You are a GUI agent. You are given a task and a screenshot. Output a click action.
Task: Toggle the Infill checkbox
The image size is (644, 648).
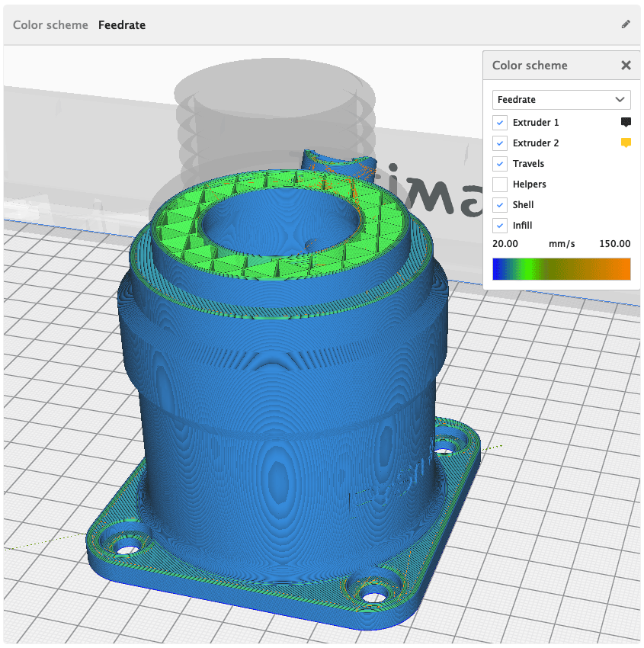click(x=500, y=226)
